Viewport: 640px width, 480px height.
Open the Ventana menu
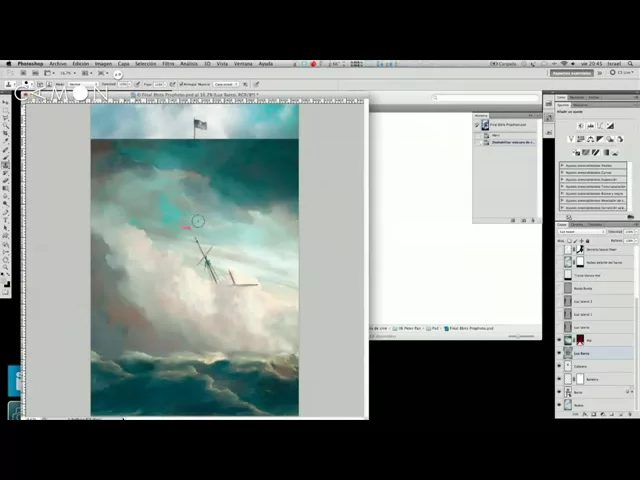pos(243,64)
